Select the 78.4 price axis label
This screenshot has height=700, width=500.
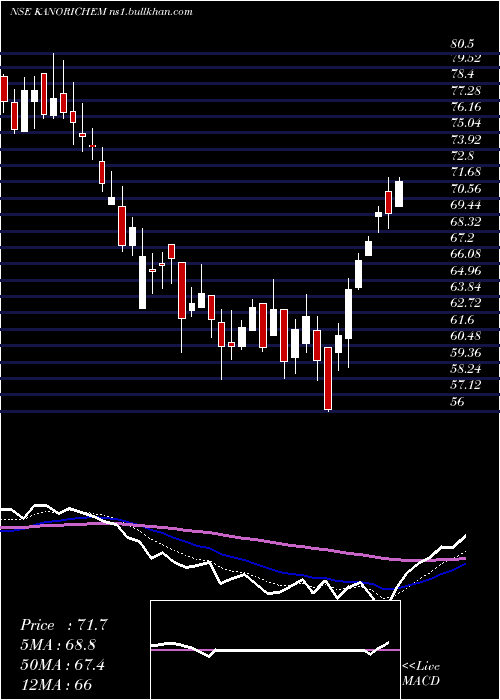tap(462, 74)
